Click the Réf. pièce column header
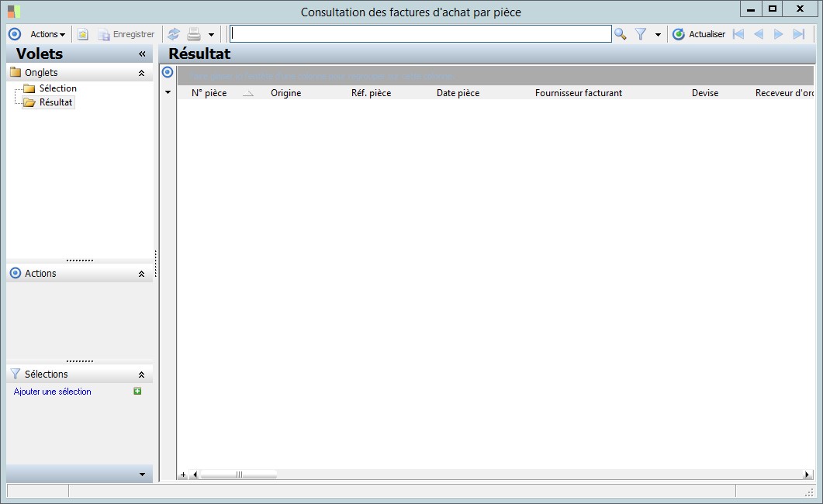 [371, 93]
